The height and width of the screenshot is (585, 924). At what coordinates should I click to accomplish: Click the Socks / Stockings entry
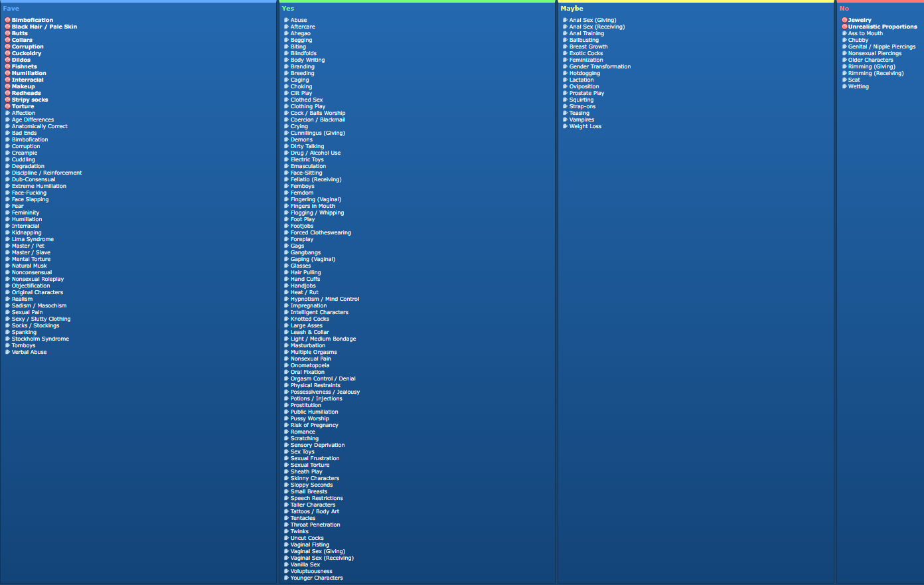(36, 325)
